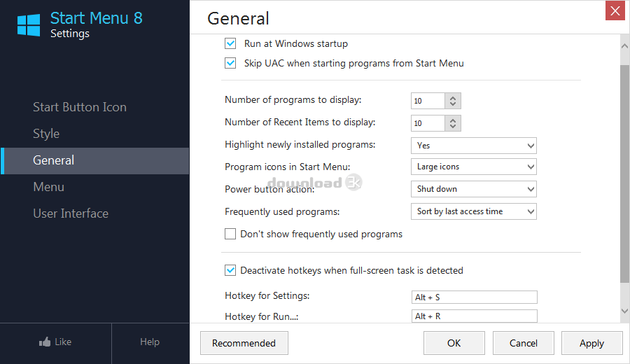
Task: Decrease number of Recent Items to display
Action: [453, 127]
